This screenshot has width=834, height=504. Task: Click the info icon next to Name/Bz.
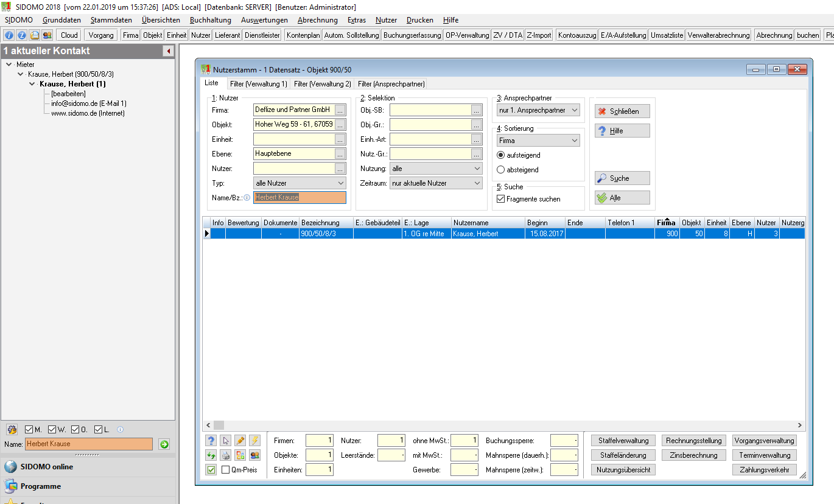[247, 197]
